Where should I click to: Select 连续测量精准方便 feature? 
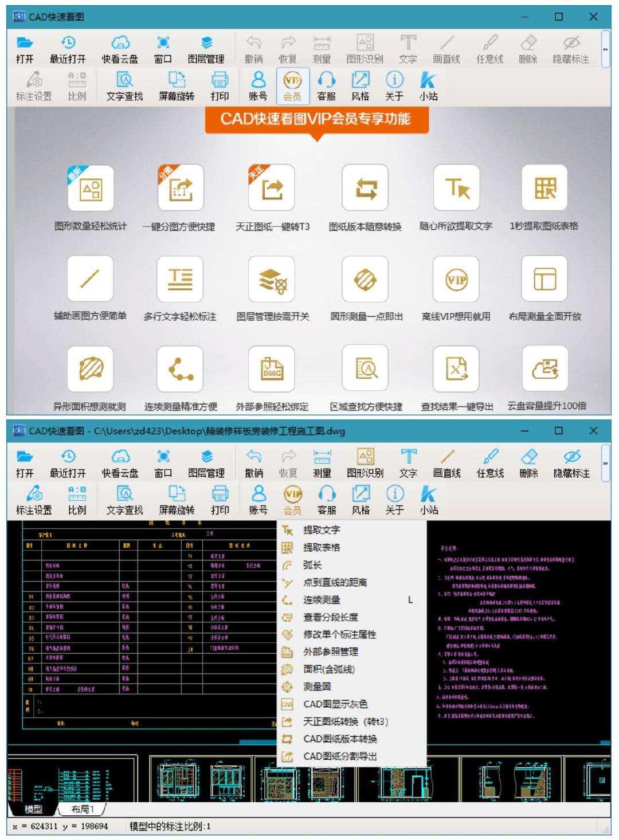(x=180, y=368)
